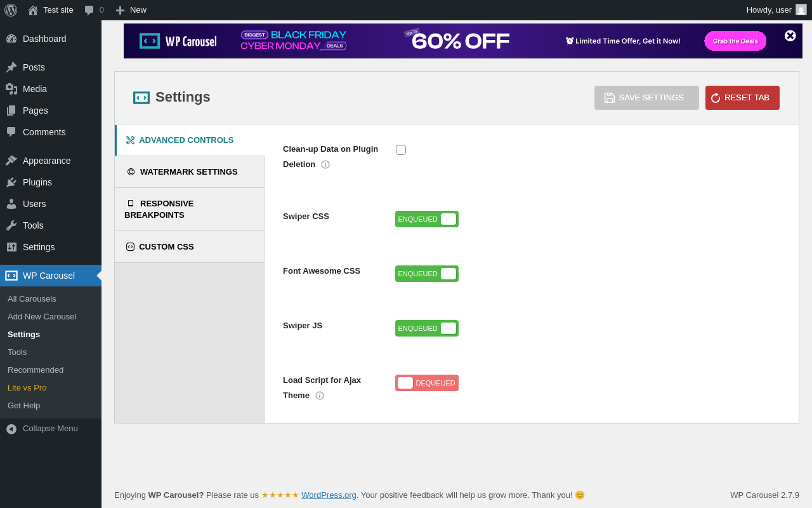Enable Clean-up Data on Plugin Deletion checkbox

pos(401,150)
